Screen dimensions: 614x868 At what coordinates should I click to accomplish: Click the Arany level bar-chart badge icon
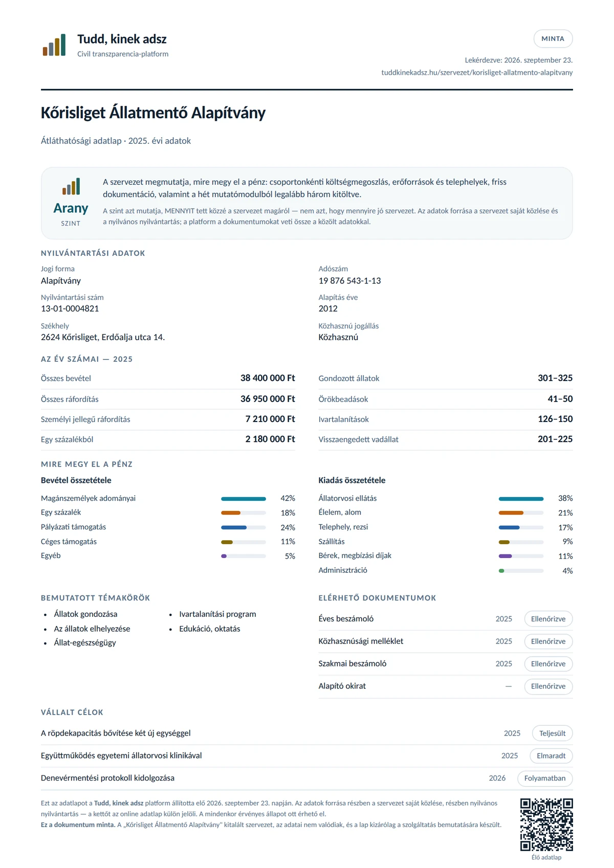coord(71,186)
